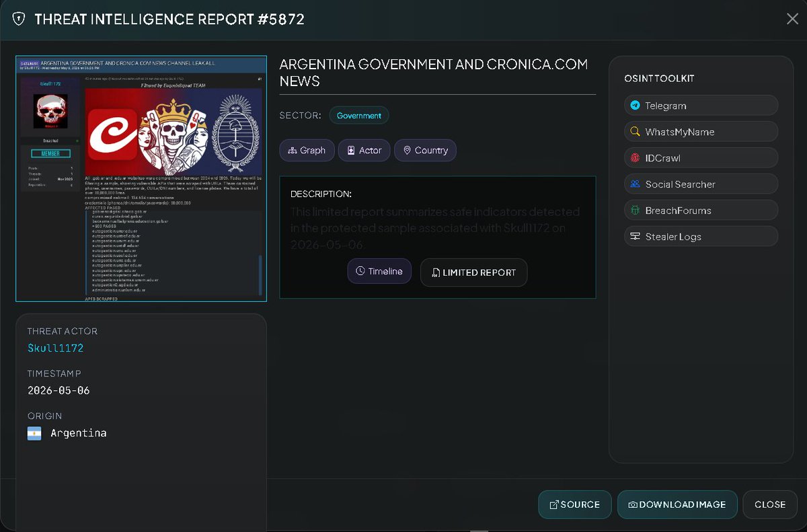
Task: Open the Limited Report document
Action: [474, 272]
